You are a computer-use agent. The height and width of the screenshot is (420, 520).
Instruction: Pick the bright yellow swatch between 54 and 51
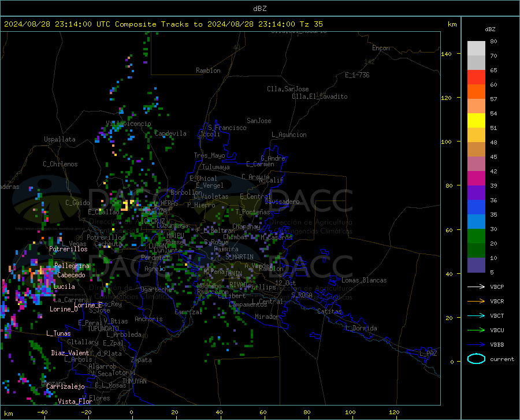coord(476,121)
